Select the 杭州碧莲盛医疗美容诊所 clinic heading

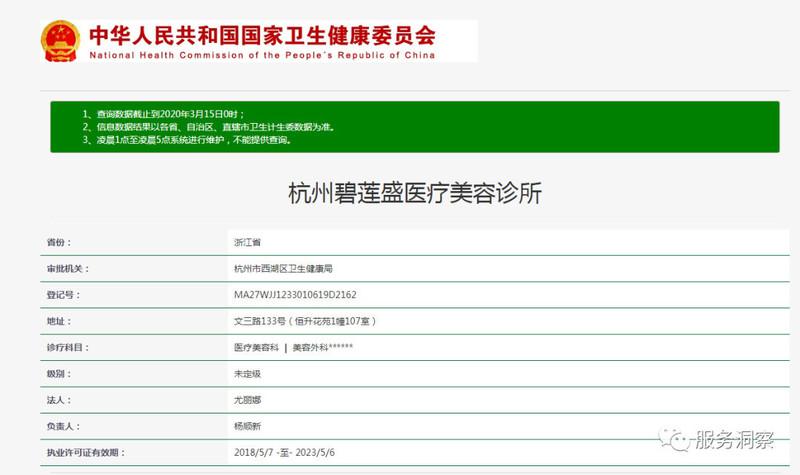click(414, 193)
